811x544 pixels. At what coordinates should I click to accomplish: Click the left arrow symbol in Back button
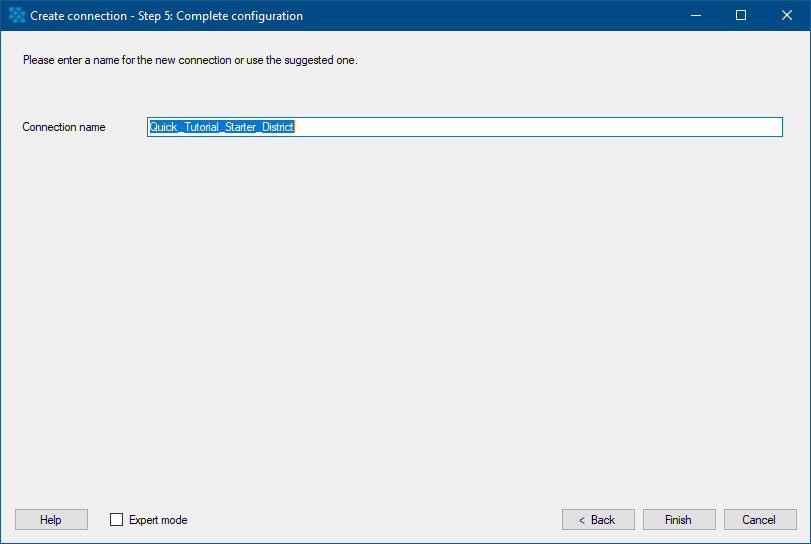pos(582,520)
